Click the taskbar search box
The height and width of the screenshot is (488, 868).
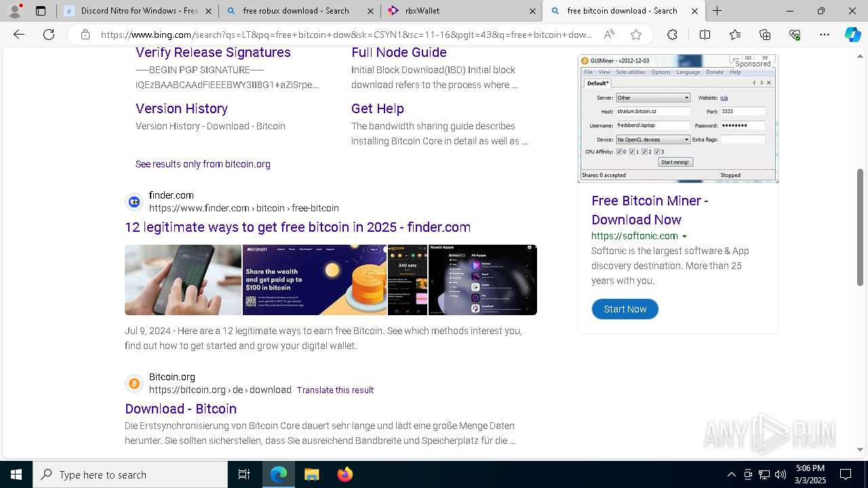click(130, 474)
